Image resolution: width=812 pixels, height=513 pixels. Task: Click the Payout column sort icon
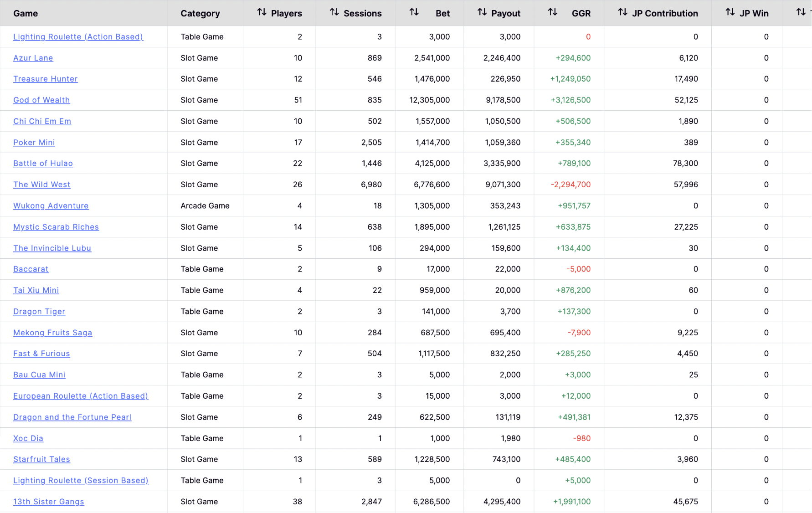(x=482, y=12)
